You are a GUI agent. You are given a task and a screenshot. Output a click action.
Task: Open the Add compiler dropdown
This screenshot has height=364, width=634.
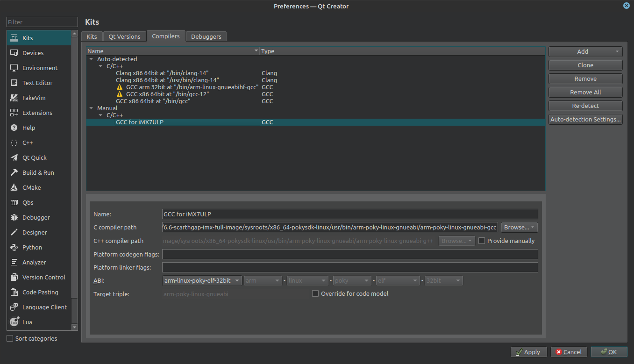coord(585,51)
